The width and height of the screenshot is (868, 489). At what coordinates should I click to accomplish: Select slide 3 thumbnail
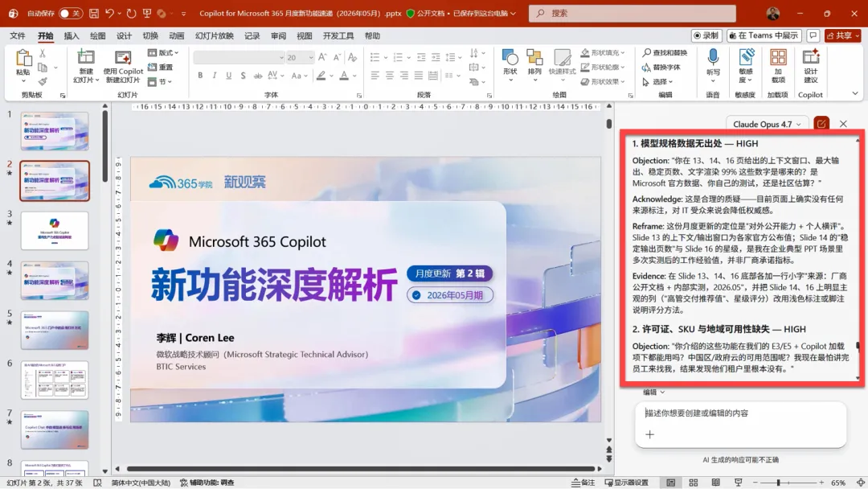[55, 230]
